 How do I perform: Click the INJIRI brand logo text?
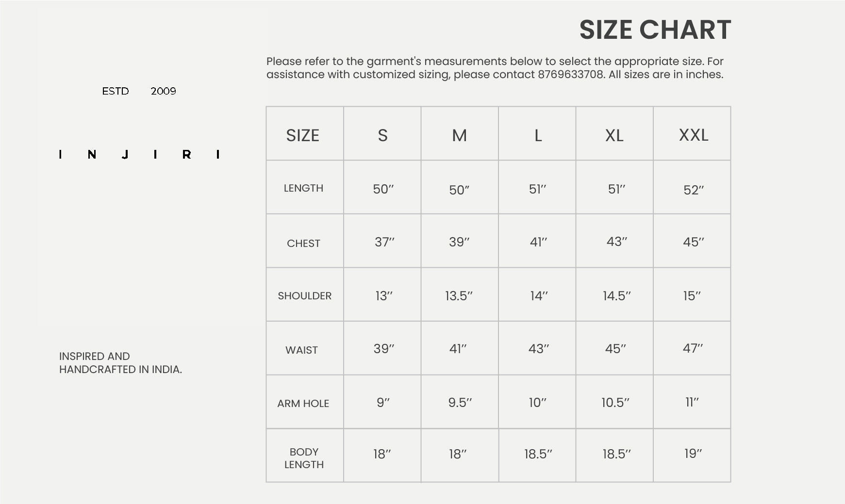click(x=139, y=155)
